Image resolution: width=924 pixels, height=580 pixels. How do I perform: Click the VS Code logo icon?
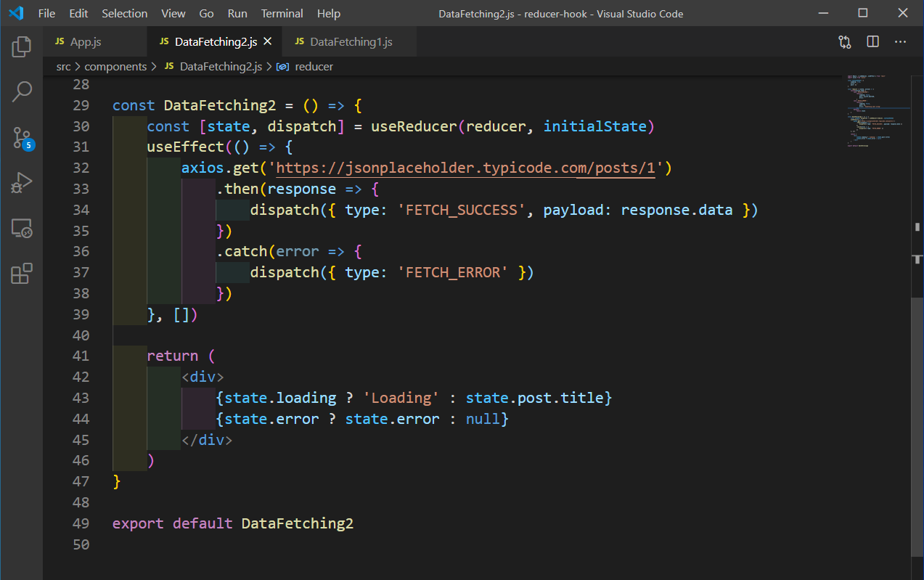point(16,13)
